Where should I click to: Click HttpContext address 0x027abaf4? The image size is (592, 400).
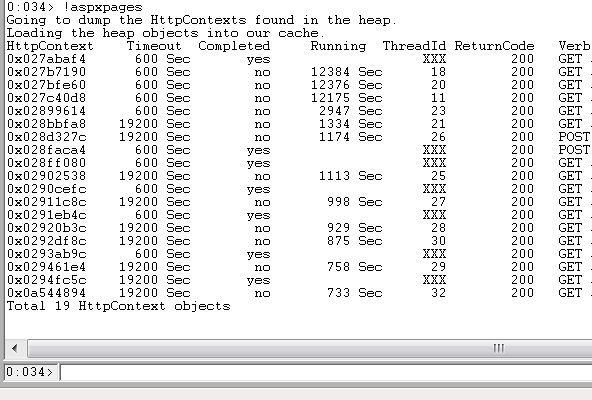[46, 59]
